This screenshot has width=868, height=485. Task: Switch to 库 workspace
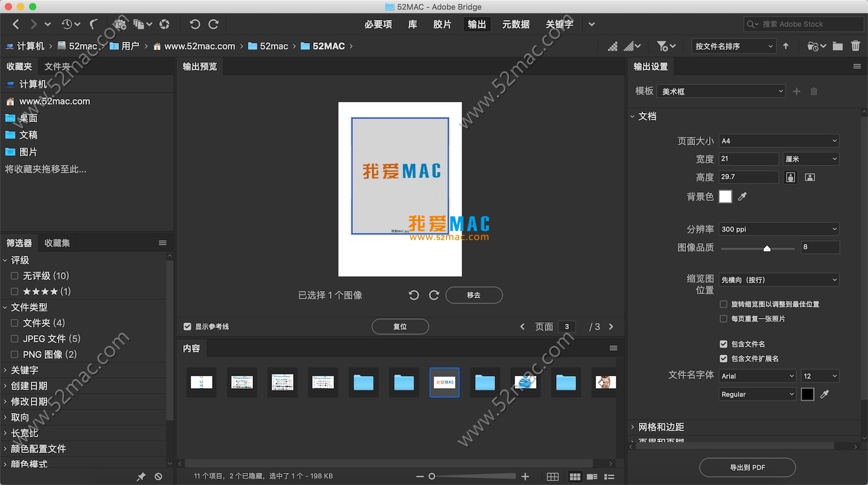coord(412,24)
